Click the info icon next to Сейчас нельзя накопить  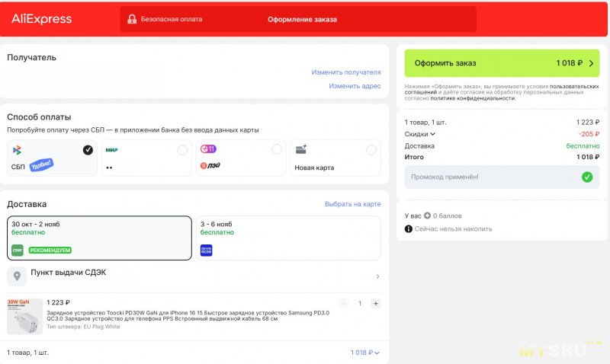click(409, 228)
